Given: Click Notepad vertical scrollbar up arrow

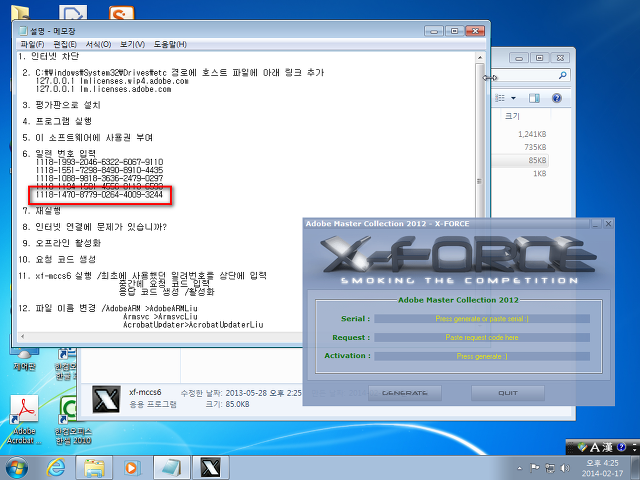Looking at the screenshot, I should (480, 58).
